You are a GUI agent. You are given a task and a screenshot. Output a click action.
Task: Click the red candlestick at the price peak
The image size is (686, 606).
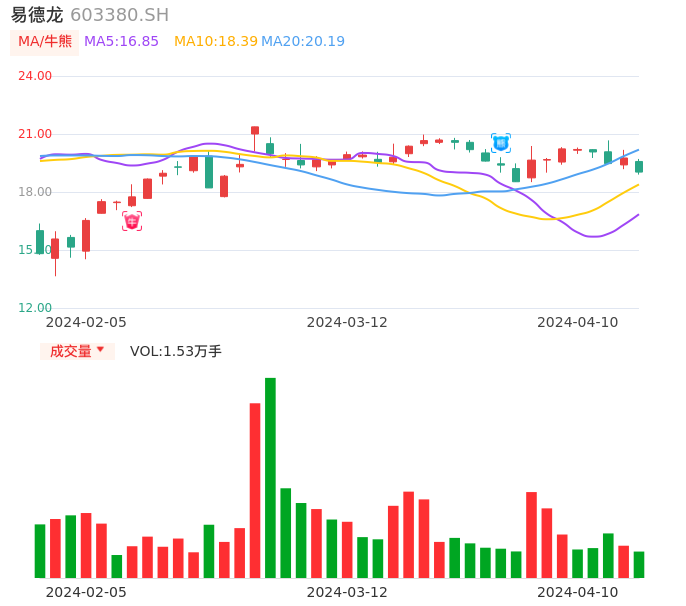(x=255, y=130)
